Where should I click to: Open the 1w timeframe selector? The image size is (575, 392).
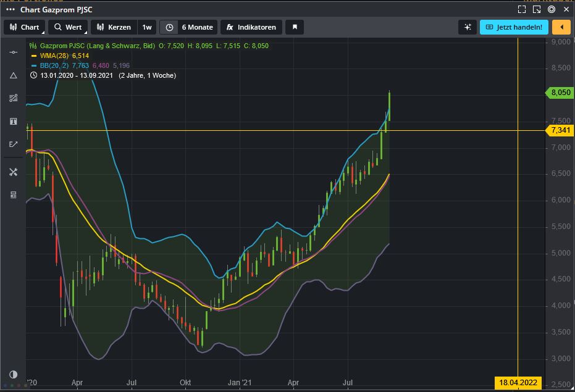147,27
